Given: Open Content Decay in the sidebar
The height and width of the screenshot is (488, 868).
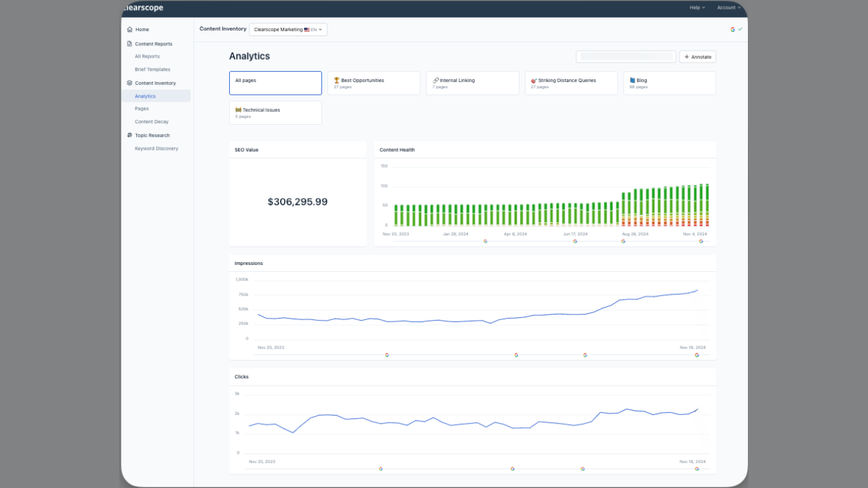Looking at the screenshot, I should (x=151, y=122).
